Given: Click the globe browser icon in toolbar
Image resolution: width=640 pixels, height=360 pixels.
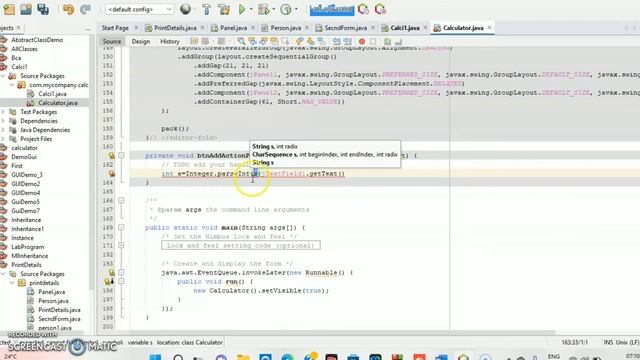Looking at the screenshot, I should [x=185, y=9].
